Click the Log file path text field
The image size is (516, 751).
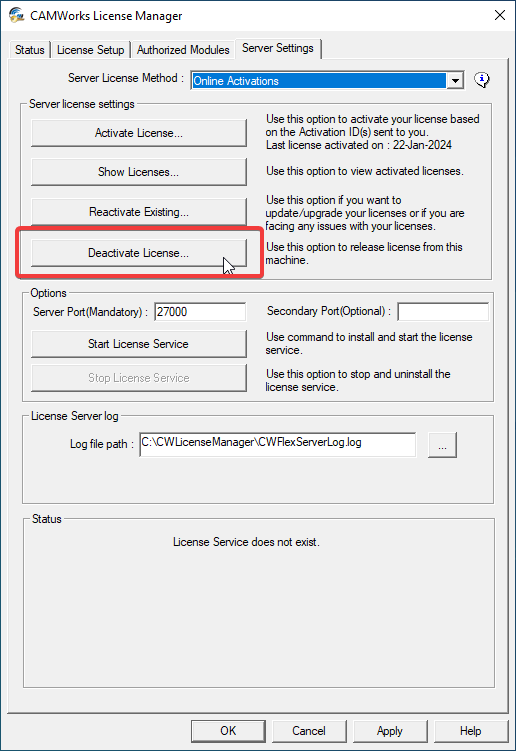(x=278, y=444)
